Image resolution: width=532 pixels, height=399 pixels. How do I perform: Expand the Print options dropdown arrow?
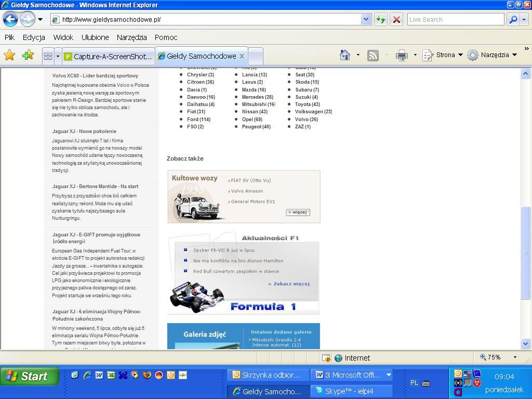415,55
